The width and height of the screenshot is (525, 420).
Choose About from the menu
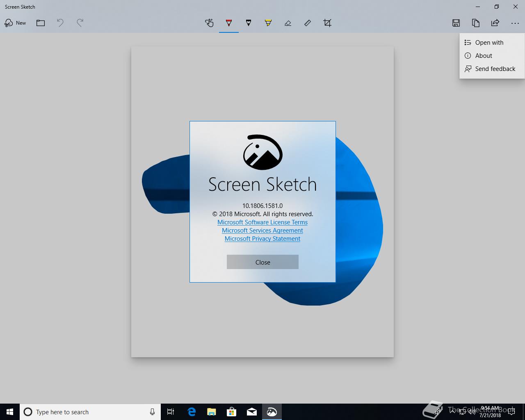coord(492,56)
